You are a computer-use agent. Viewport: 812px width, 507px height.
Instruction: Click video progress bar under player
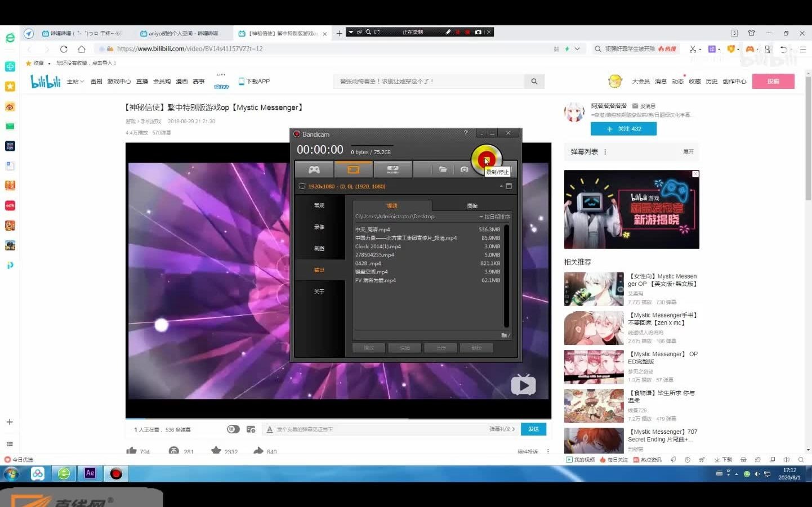pos(338,419)
